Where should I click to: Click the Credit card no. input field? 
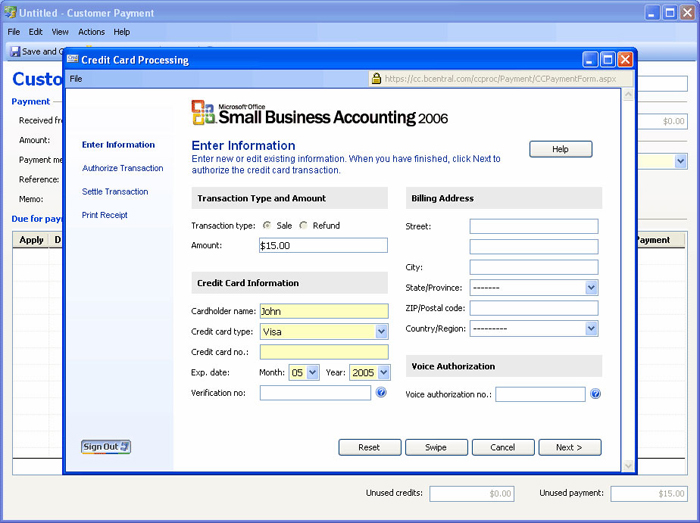point(323,352)
